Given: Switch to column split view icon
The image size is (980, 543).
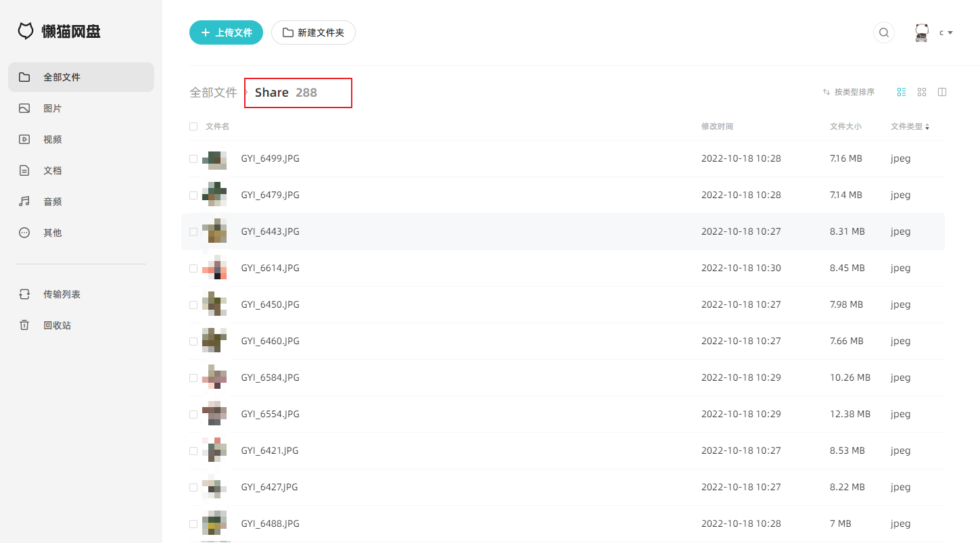Looking at the screenshot, I should [942, 92].
